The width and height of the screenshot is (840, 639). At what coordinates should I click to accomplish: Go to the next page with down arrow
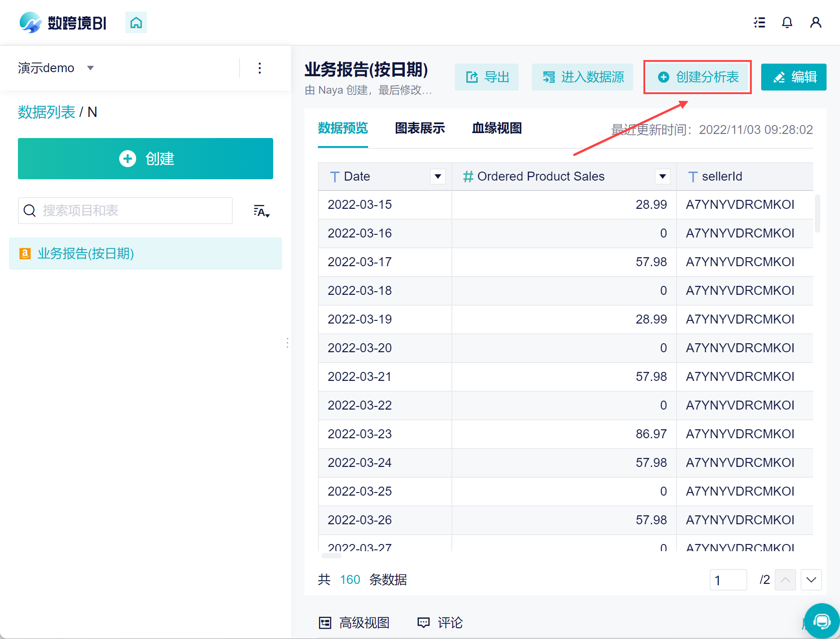tap(811, 580)
